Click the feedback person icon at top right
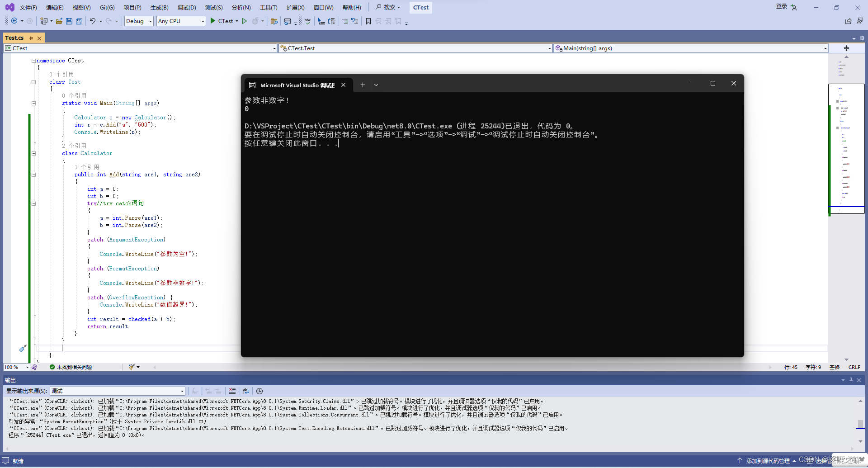868x468 pixels. point(860,21)
